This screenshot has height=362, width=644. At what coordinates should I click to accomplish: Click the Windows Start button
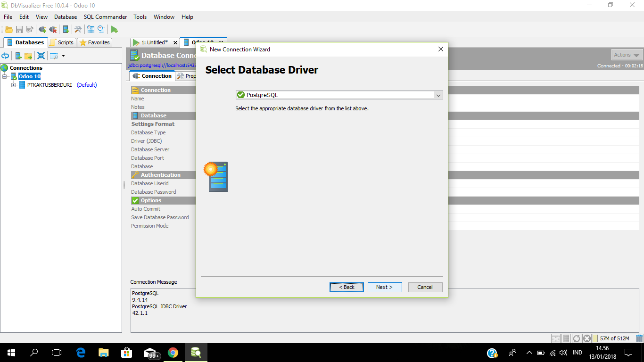(11, 353)
